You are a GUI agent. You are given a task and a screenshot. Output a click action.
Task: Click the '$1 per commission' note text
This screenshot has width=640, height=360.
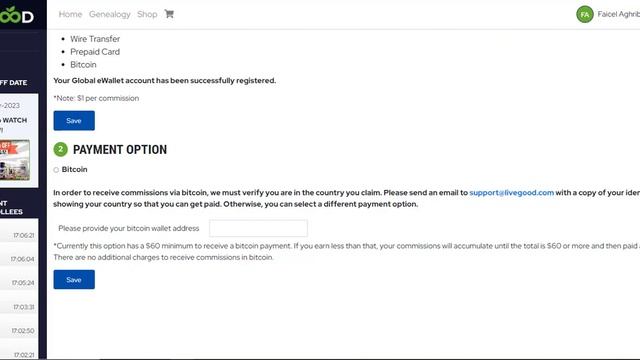(x=96, y=98)
